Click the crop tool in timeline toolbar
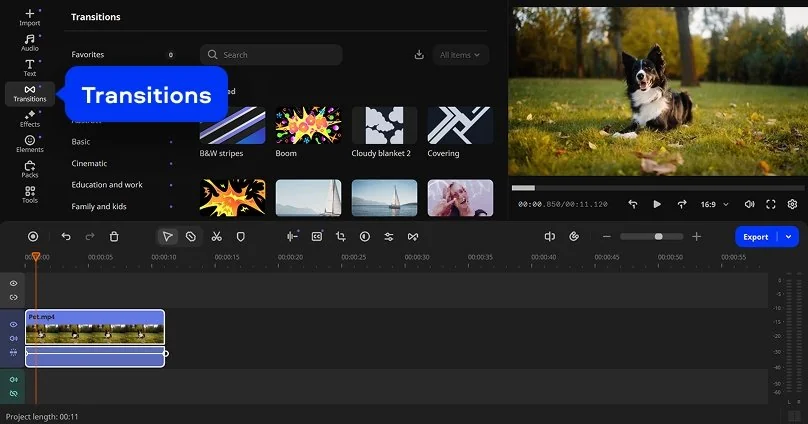 (x=341, y=237)
